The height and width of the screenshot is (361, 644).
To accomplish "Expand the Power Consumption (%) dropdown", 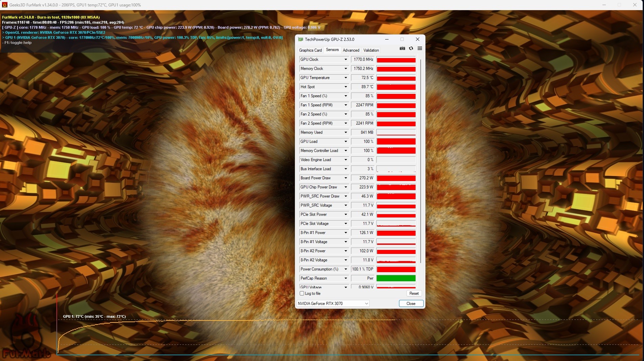I will pyautogui.click(x=346, y=269).
